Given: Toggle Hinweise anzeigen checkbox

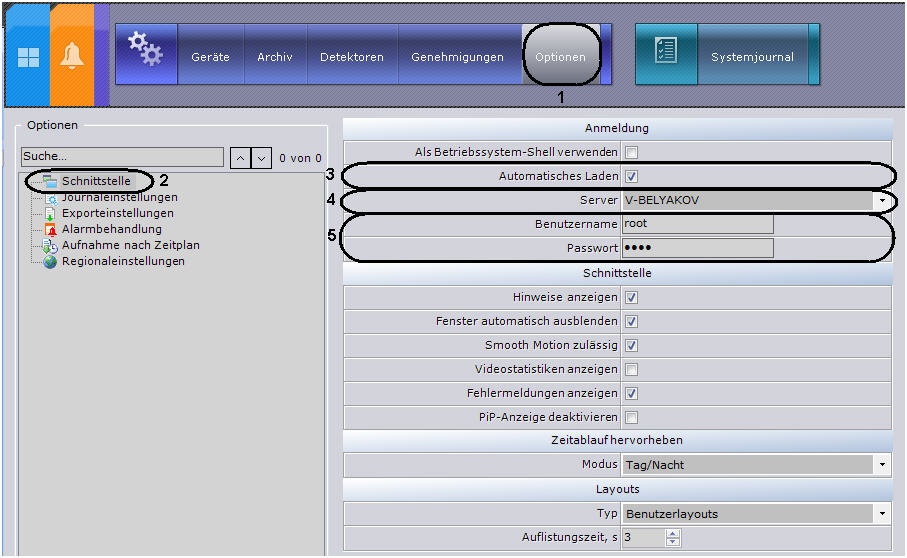Looking at the screenshot, I should coord(631,298).
